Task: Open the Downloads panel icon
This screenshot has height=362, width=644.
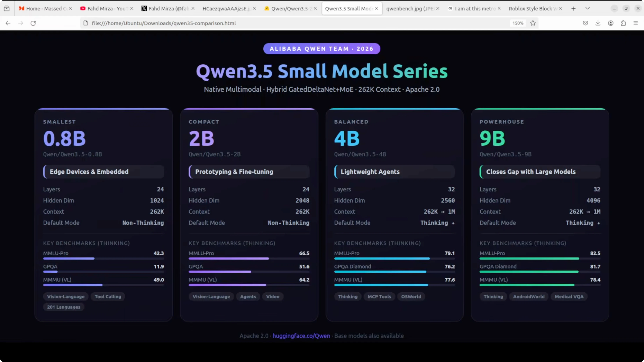Action: [598, 23]
